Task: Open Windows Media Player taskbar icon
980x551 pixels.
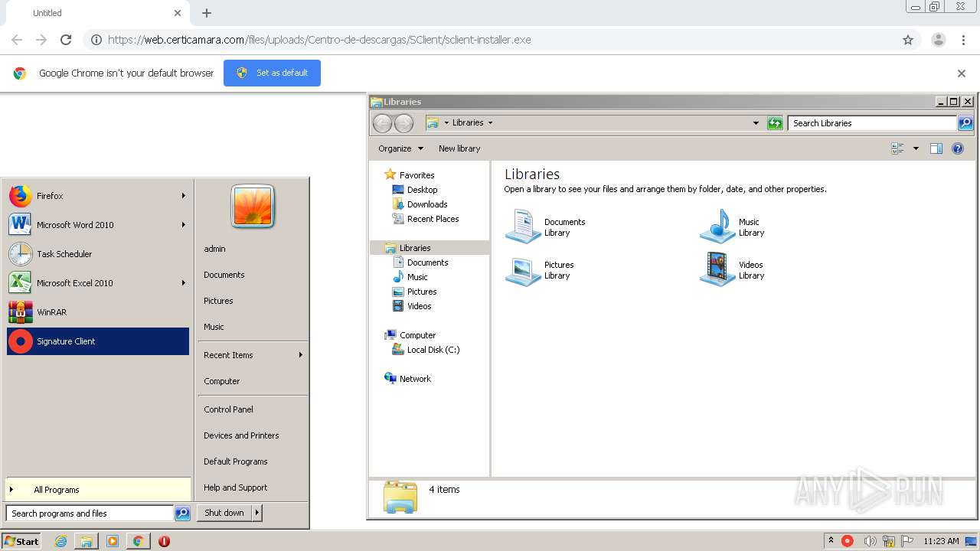Action: pyautogui.click(x=113, y=541)
